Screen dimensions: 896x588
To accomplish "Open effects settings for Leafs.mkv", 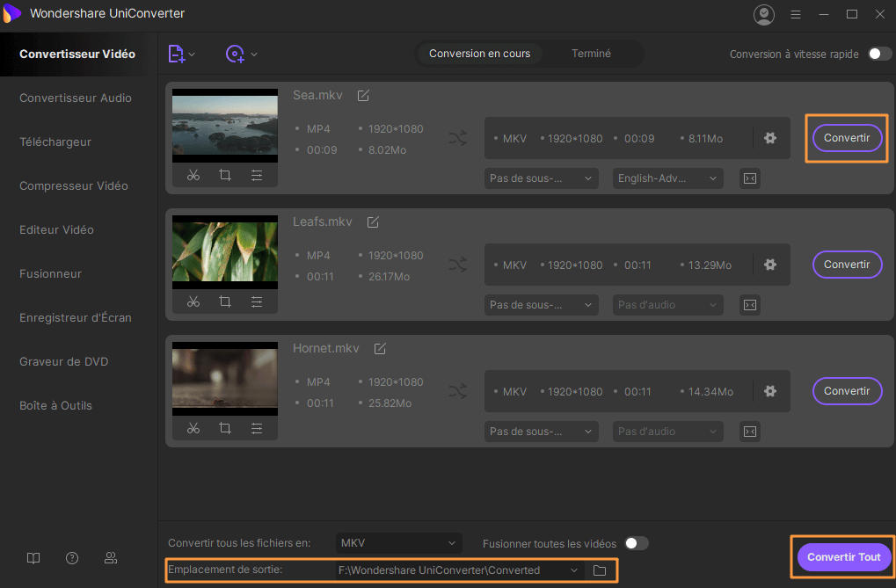I will [x=257, y=301].
